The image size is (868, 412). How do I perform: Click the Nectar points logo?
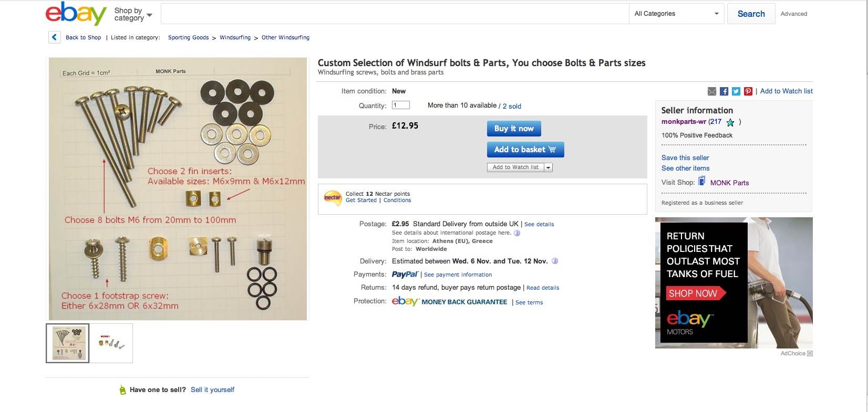click(333, 198)
